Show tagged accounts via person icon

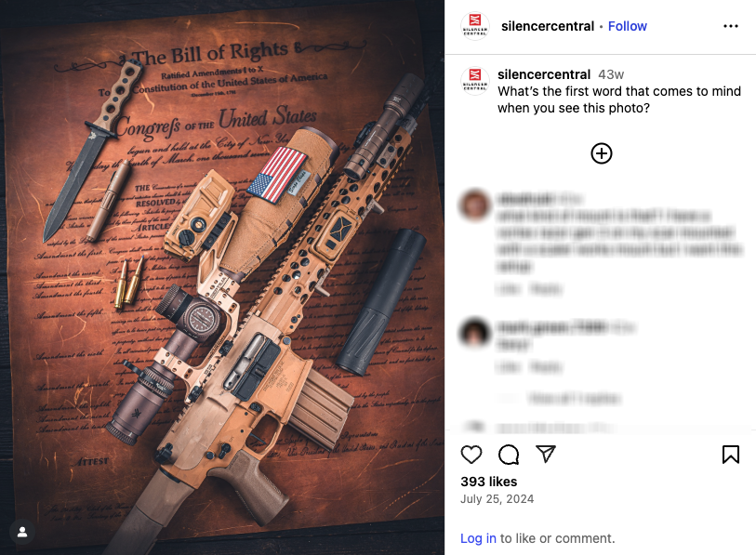[22, 533]
